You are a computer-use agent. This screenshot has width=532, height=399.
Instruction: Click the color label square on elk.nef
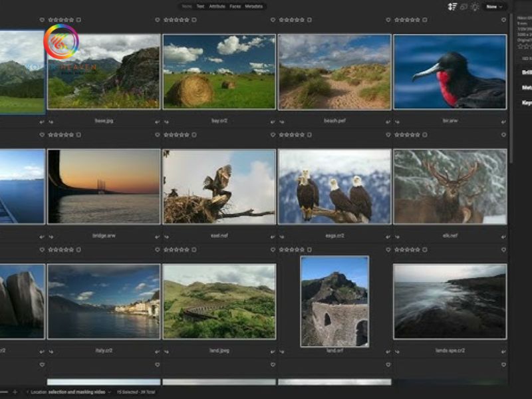pos(424,135)
